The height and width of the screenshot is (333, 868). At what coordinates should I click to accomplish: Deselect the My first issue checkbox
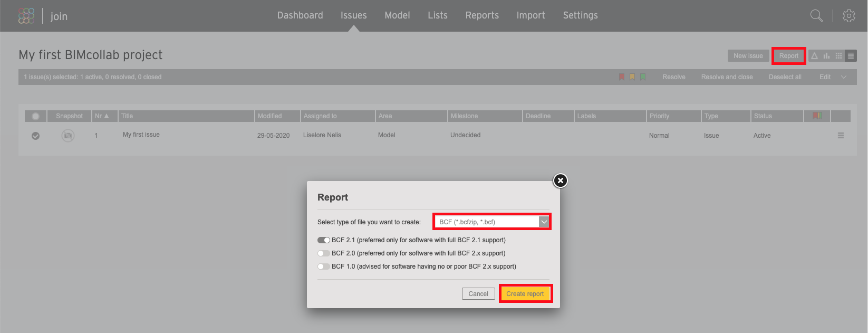tap(36, 136)
